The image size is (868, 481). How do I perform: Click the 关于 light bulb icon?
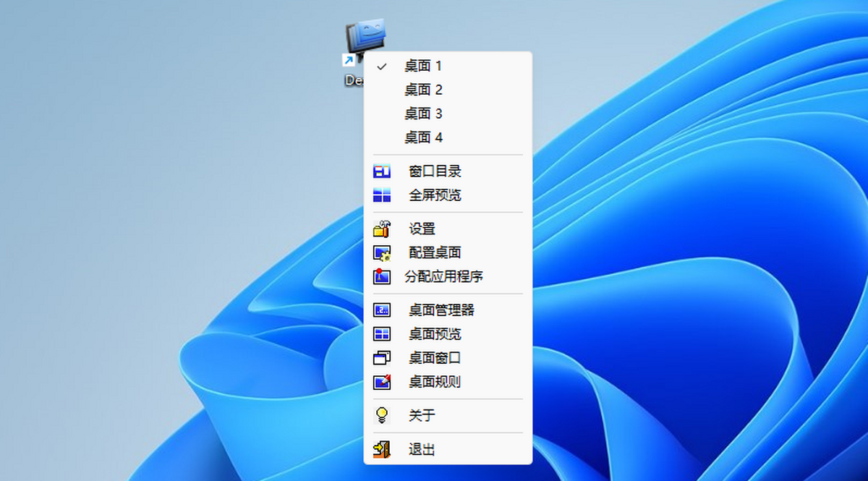click(x=382, y=416)
